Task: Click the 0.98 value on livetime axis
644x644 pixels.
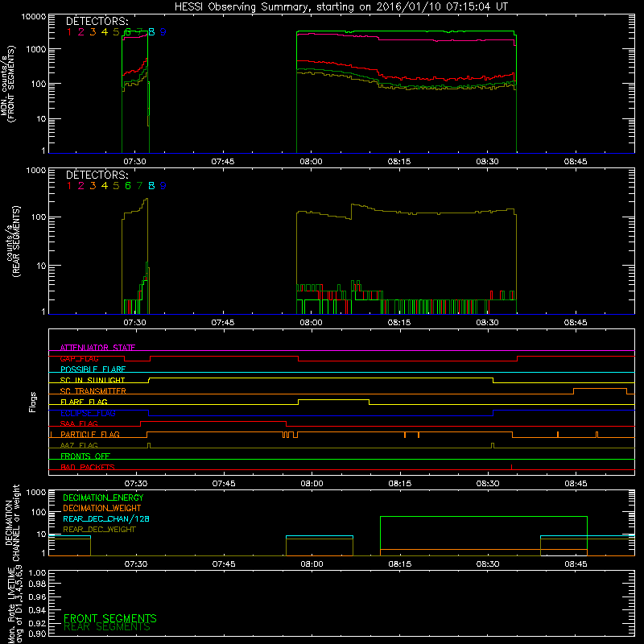Action: (x=38, y=584)
